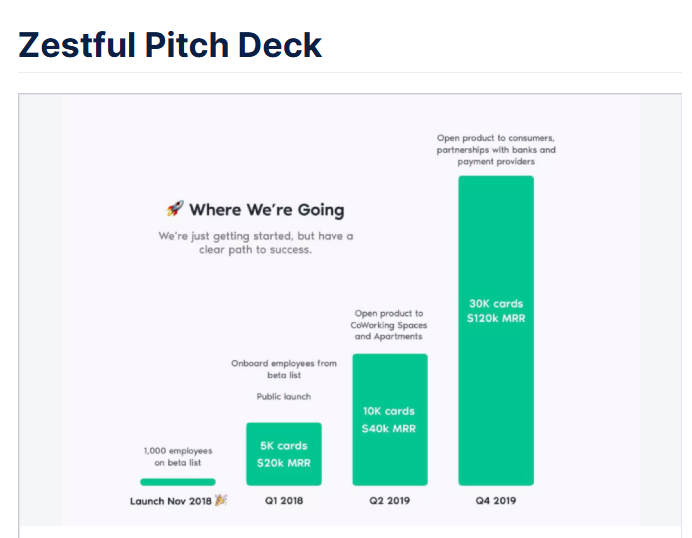This screenshot has height=538, width=692.
Task: Click the 'Public launch' caption
Action: coord(284,396)
